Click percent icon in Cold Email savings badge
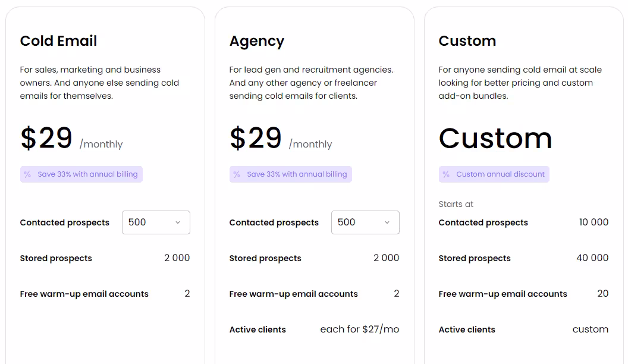This screenshot has width=628, height=364. pyautogui.click(x=27, y=174)
